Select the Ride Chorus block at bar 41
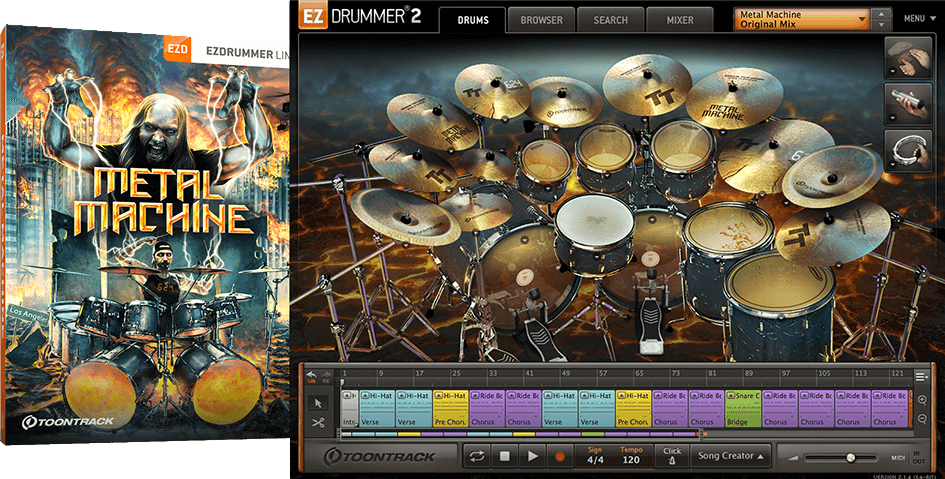 524,409
